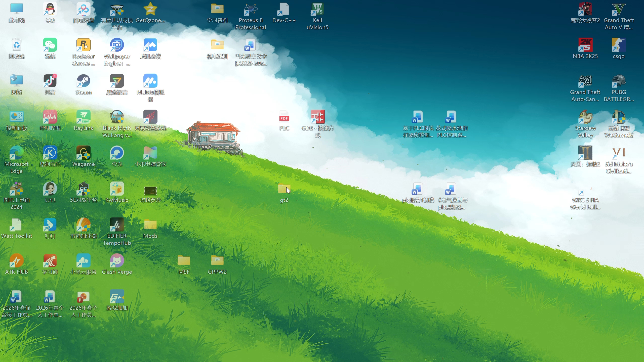Viewport: 644px width, 362px height.
Task: Click the 2026年春保育员工作总 Word document
Action: click(17, 297)
